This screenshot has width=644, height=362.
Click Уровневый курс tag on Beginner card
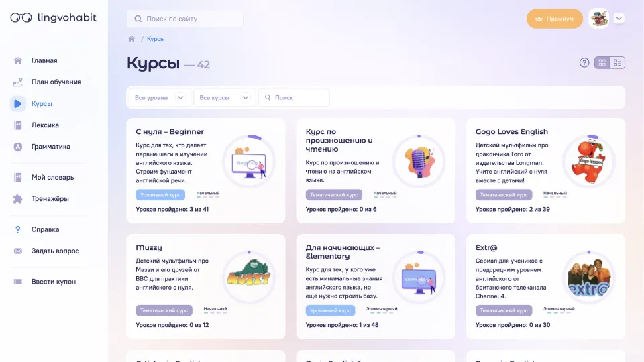click(160, 195)
